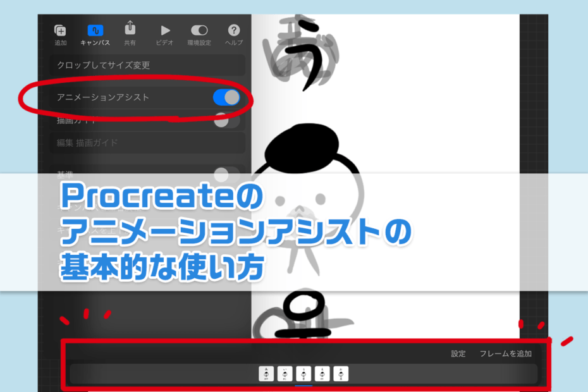Tap クロップしてサイズ変更 option
The height and width of the screenshot is (392, 588).
147,65
